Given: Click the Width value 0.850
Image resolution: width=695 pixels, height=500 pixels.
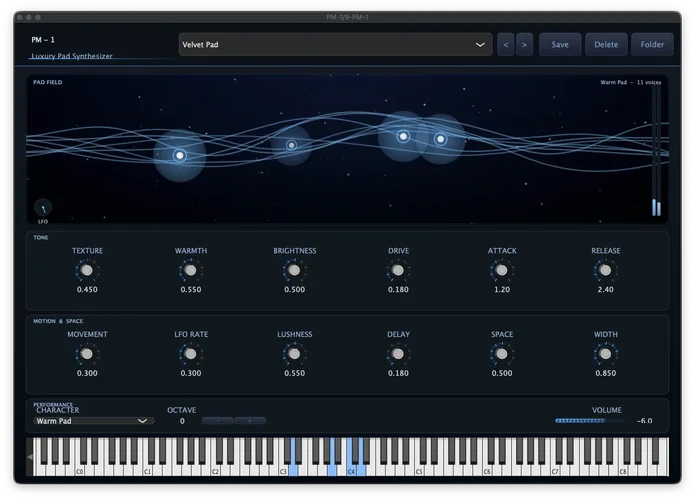Looking at the screenshot, I should click(x=605, y=373).
